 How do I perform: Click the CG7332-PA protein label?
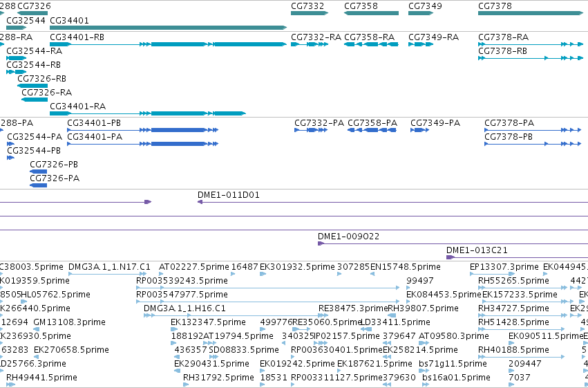[319, 123]
